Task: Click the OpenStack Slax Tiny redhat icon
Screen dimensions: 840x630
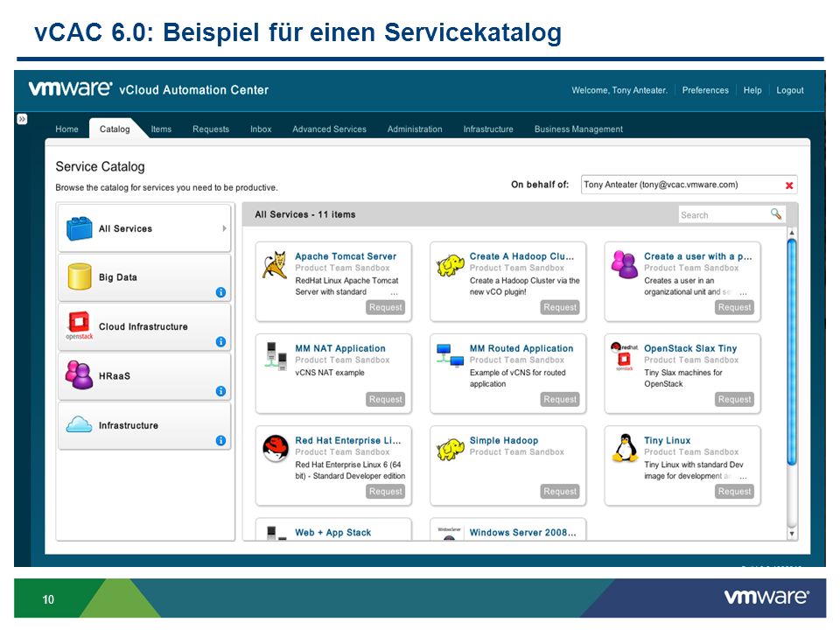Action: 624,356
